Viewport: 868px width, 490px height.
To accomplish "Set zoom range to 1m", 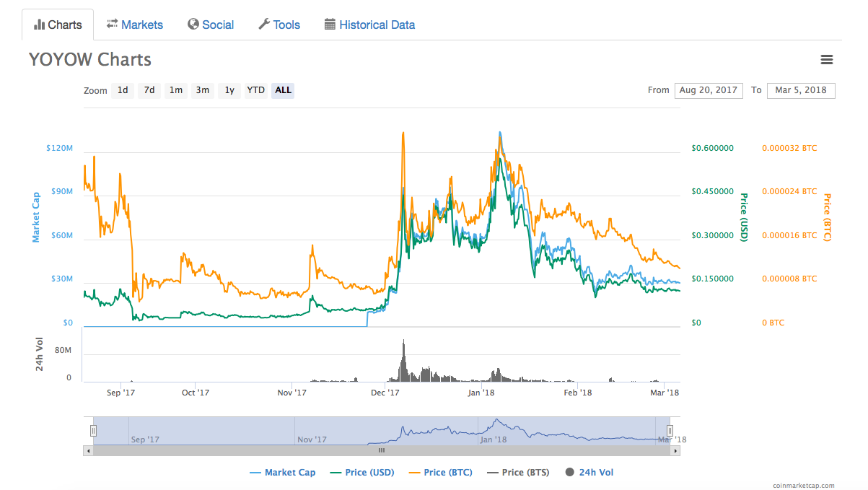I will click(175, 90).
